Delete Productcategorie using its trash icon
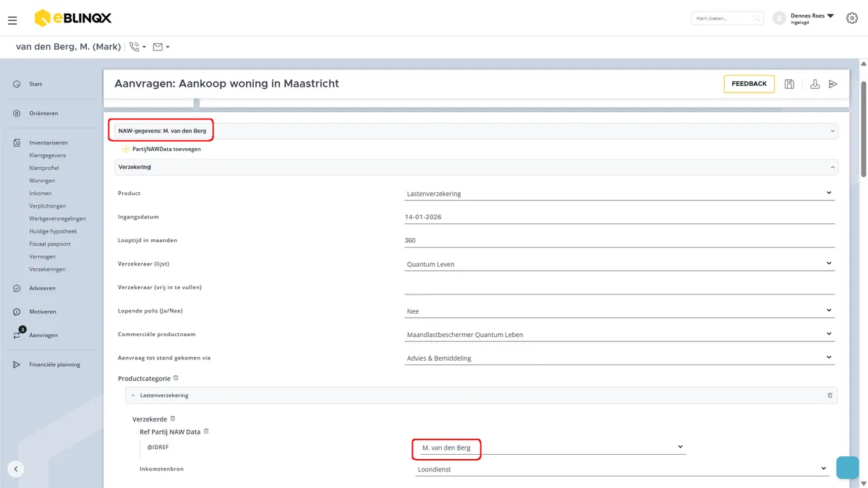This screenshot has height=488, width=868. pyautogui.click(x=176, y=378)
